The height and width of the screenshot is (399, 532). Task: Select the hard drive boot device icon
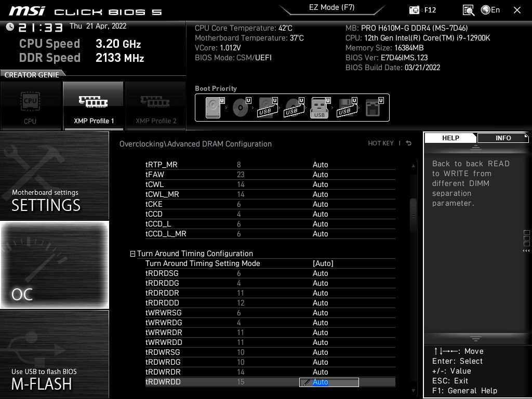pos(215,108)
